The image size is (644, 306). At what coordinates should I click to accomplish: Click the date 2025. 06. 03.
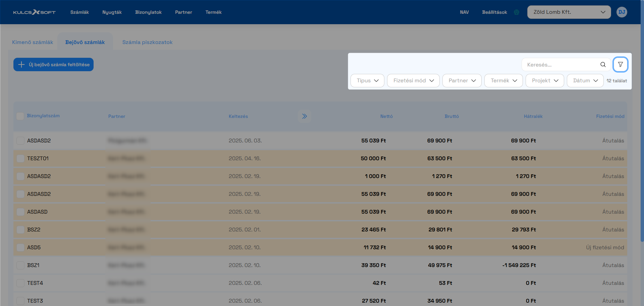[x=245, y=141]
